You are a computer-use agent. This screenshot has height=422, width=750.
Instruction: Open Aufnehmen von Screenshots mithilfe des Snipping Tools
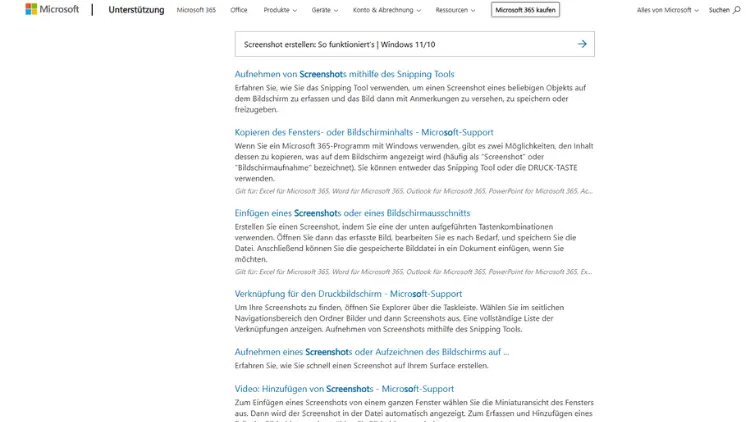click(344, 74)
